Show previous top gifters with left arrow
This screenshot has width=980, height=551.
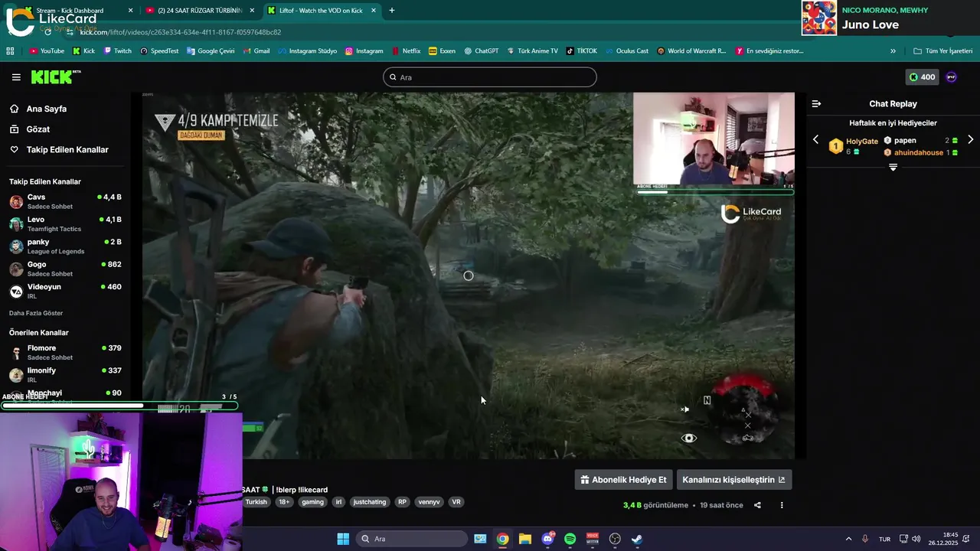[815, 140]
